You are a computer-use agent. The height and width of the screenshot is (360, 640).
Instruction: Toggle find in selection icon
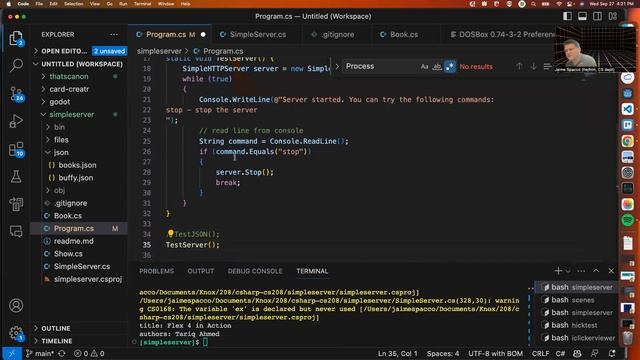tap(547, 66)
